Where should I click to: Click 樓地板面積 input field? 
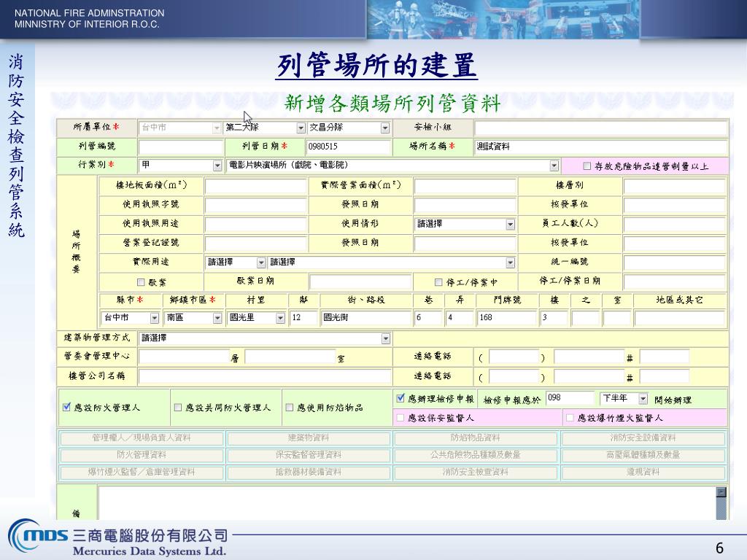(x=256, y=186)
